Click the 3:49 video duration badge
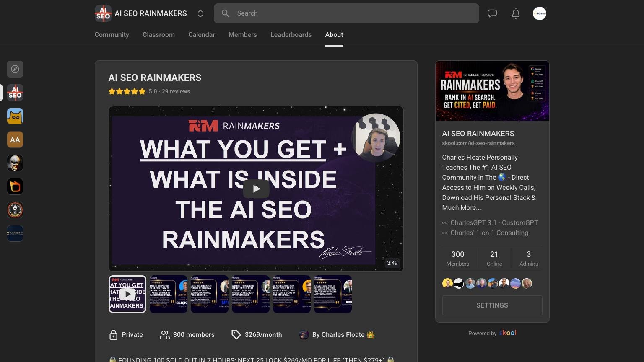The image size is (644, 362). [x=392, y=263]
